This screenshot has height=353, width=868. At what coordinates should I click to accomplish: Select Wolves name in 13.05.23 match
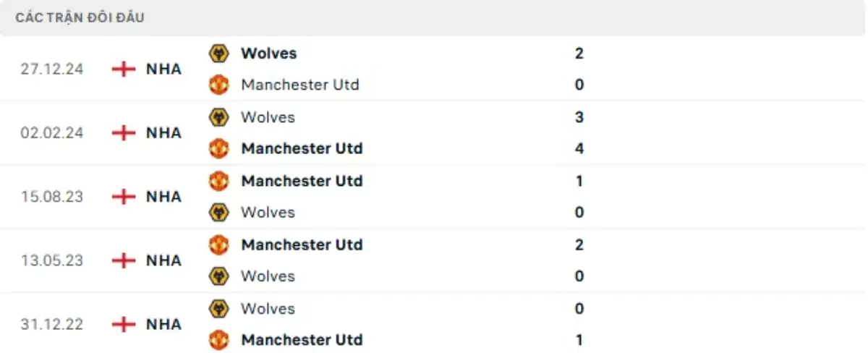coord(268,276)
